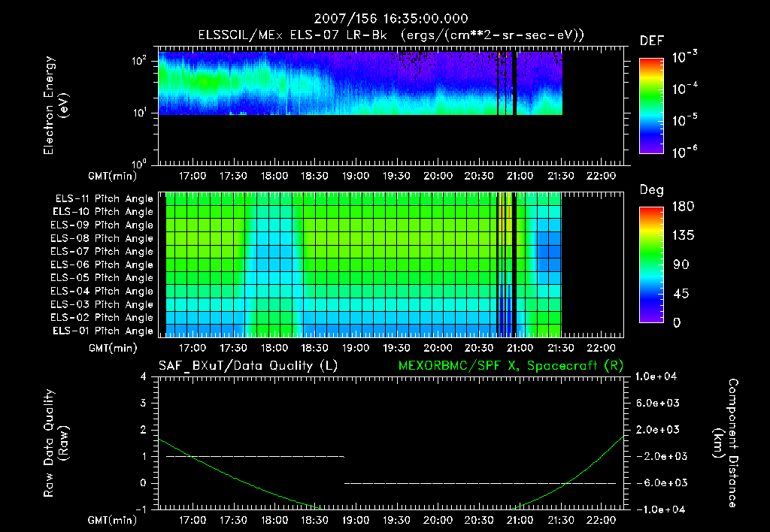The image size is (770, 532).
Task: Click the 180 label on Deg scale
Action: click(x=683, y=207)
